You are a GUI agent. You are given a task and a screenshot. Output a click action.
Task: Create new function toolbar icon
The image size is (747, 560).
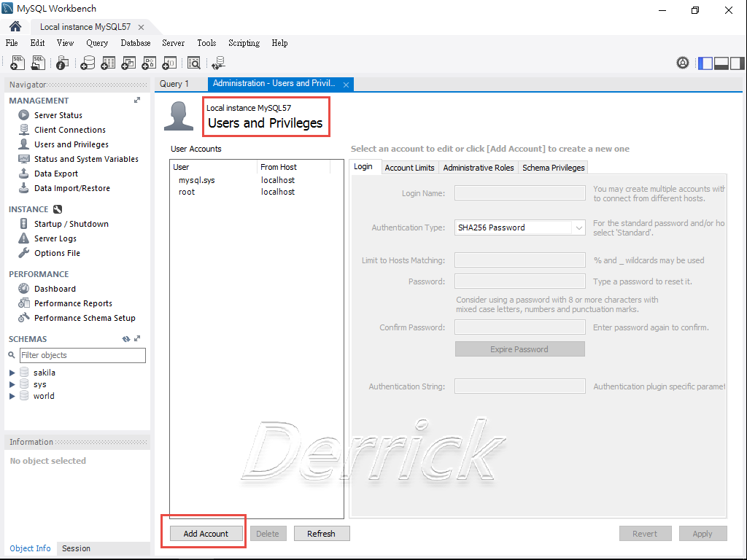pyautogui.click(x=169, y=63)
